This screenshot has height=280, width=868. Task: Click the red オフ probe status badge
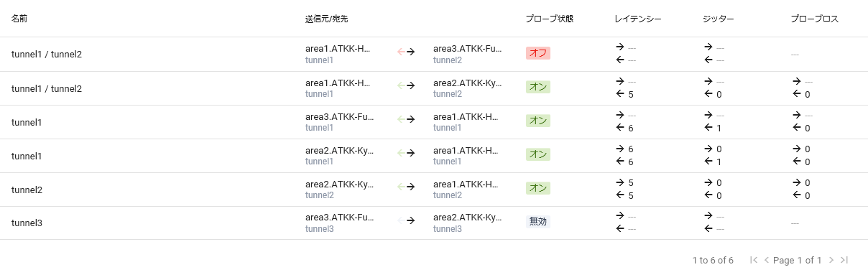coord(537,53)
